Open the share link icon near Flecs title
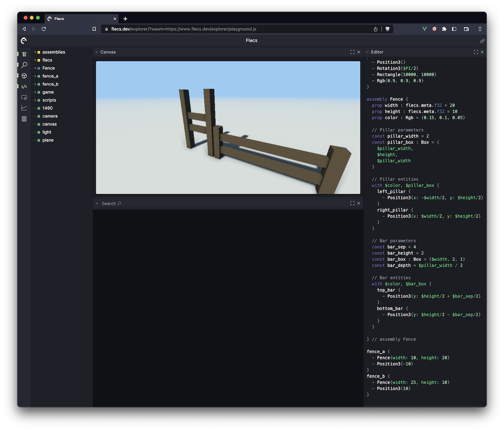Image resolution: width=504 pixels, height=430 pixels. tap(482, 41)
